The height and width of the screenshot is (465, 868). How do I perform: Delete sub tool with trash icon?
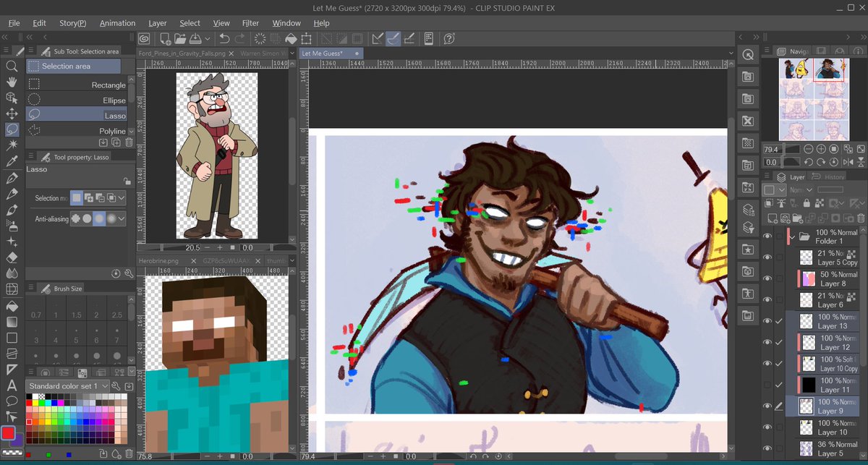[128, 142]
